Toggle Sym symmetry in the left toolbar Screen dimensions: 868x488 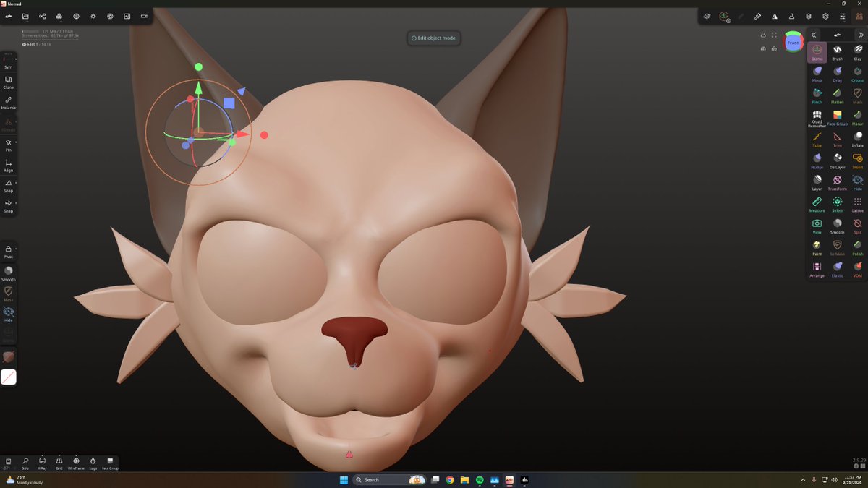tap(9, 61)
